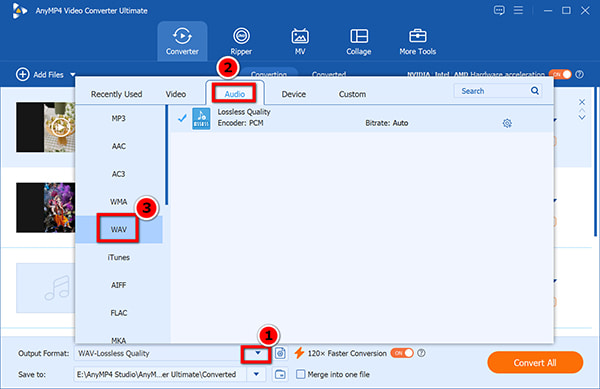Open the Converter tab

182,41
